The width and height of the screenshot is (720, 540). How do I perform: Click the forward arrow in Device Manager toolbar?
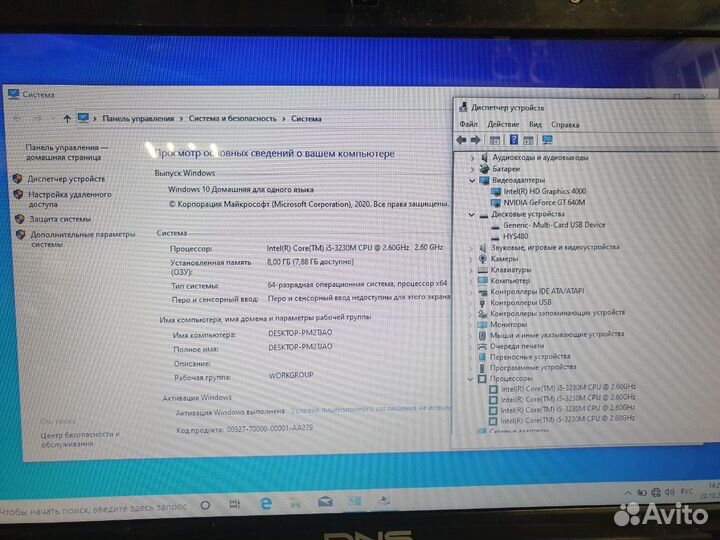[x=476, y=140]
